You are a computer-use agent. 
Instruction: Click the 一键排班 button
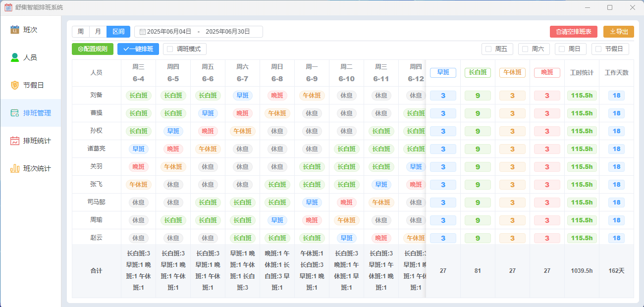pos(138,49)
